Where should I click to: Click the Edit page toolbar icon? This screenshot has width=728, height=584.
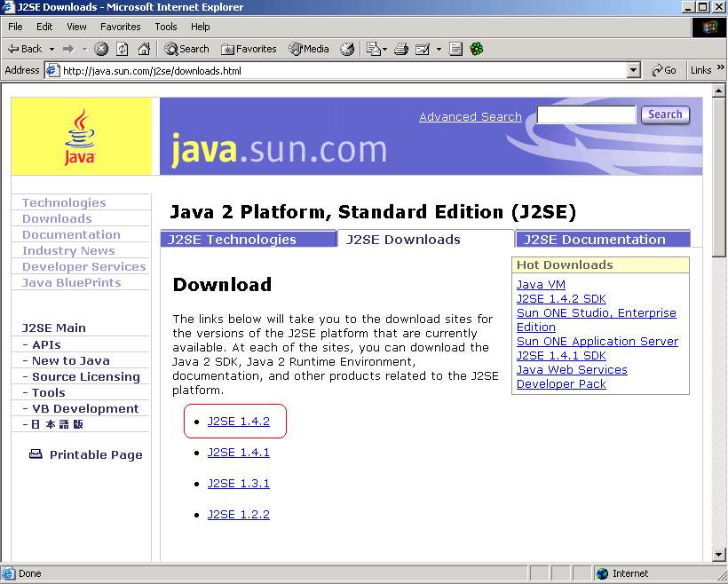point(423,49)
